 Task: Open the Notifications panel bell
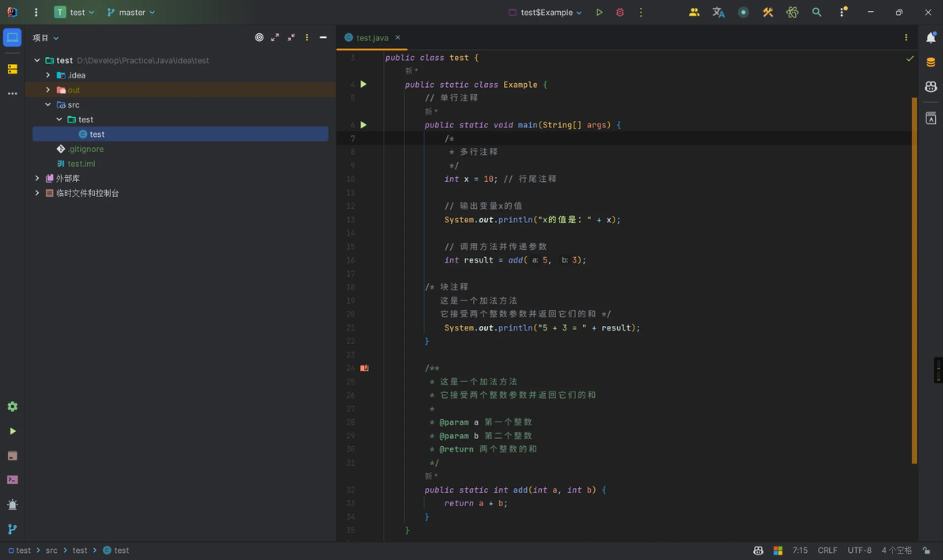point(931,37)
